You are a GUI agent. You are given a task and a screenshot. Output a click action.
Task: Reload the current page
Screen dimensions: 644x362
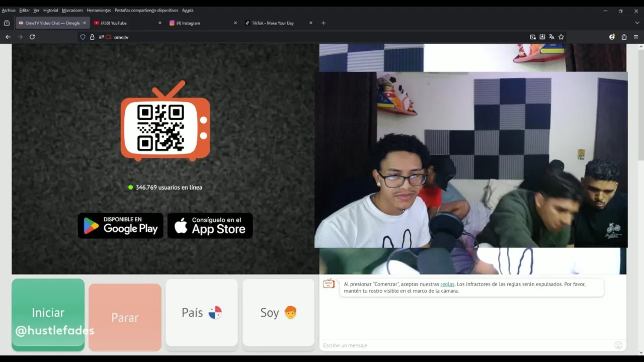32,37
